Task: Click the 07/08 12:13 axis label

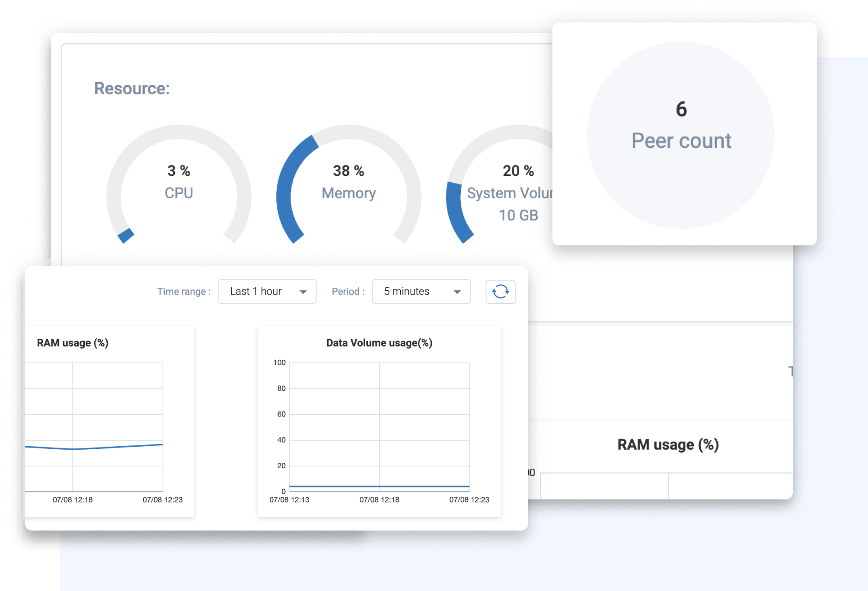Action: click(289, 500)
